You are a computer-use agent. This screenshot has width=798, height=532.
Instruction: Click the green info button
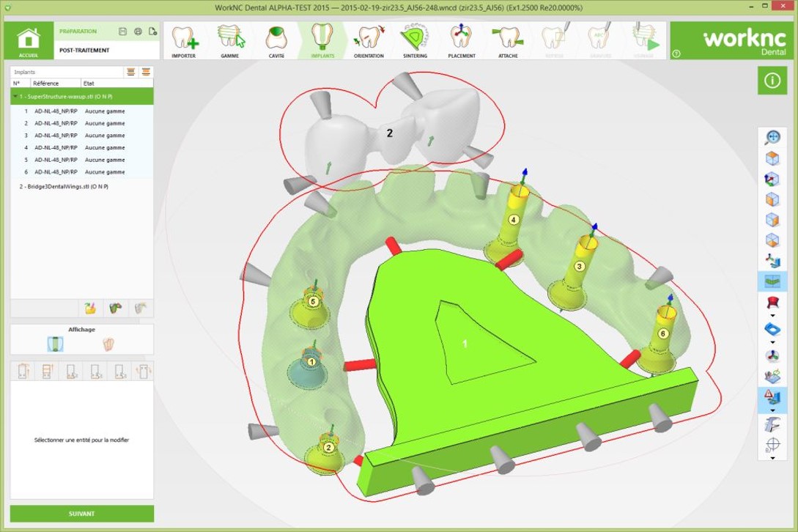click(771, 81)
